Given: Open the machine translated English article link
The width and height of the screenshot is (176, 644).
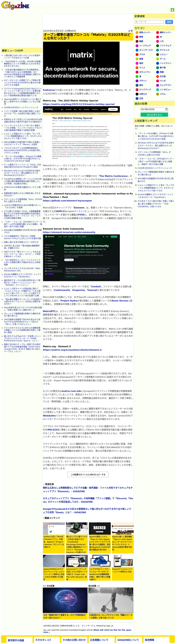Looking at the screenshot, I should tap(87, 631).
